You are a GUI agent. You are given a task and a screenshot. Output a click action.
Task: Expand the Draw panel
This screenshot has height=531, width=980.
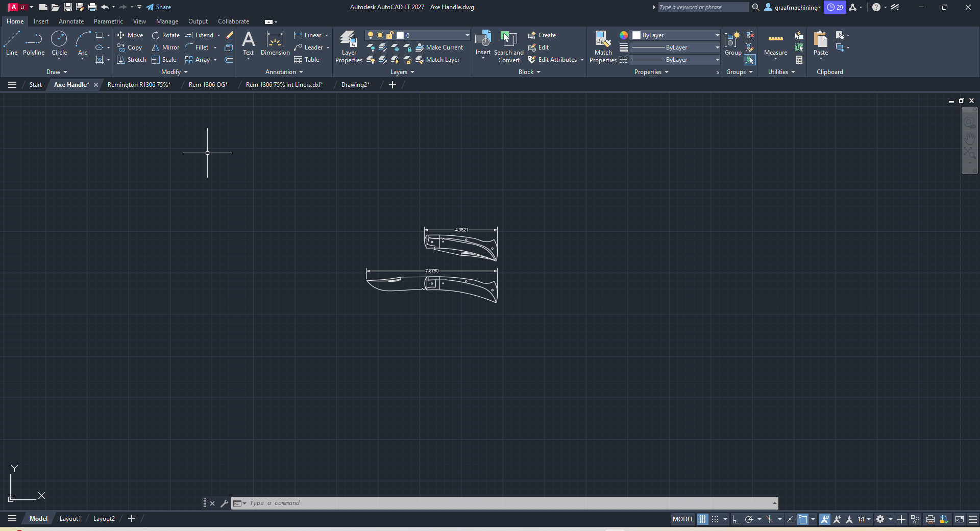[x=57, y=72]
